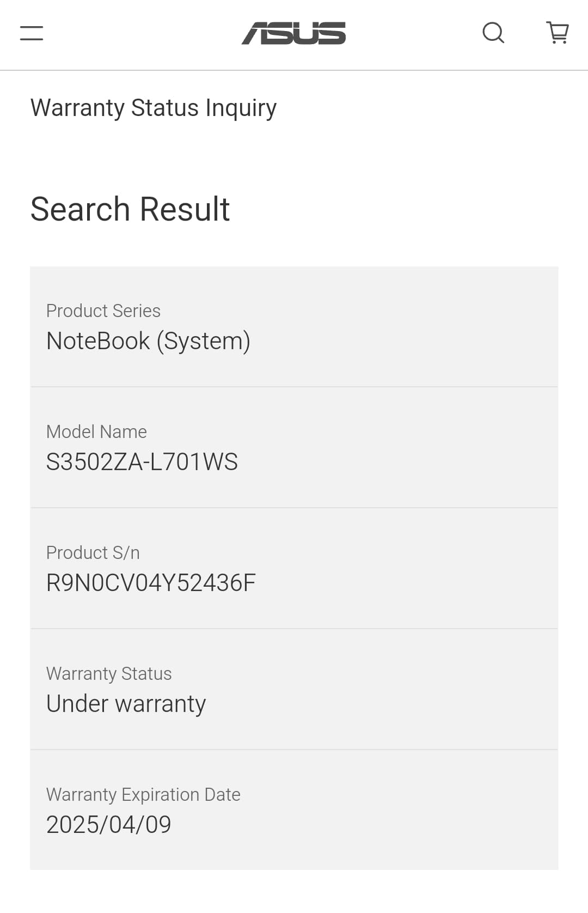Open the search magnifier icon

[x=493, y=33]
